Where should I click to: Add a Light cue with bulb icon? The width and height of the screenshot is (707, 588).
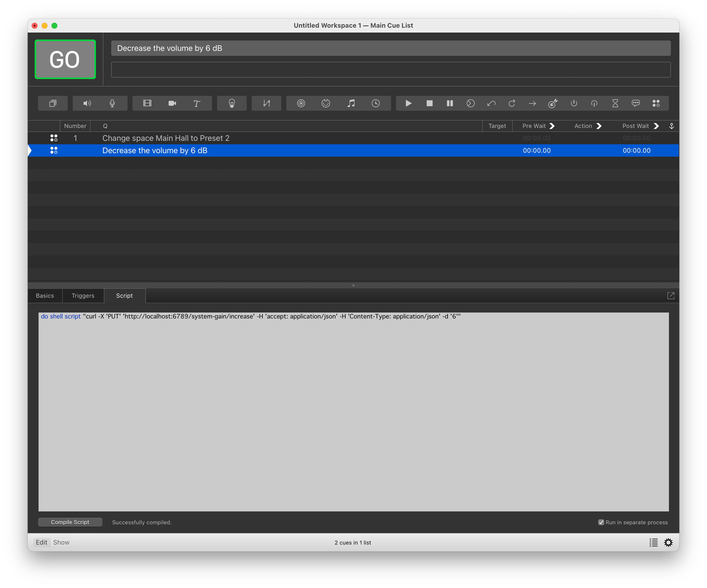click(232, 103)
